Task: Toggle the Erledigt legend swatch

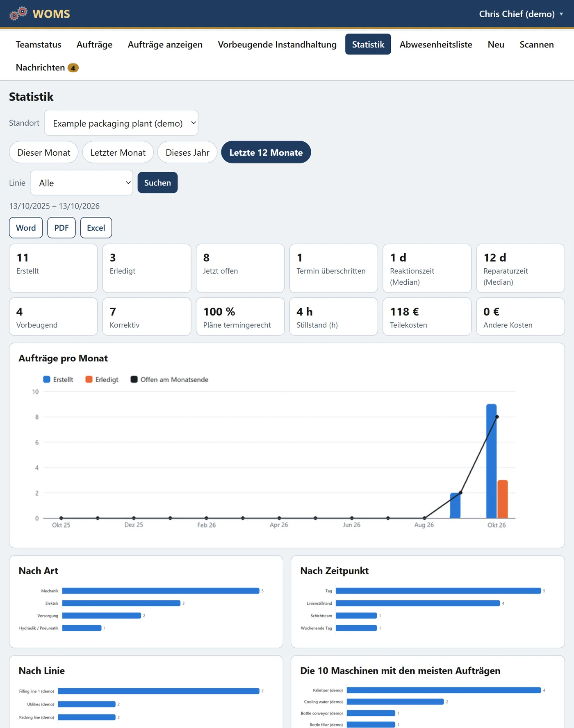Action: [89, 379]
